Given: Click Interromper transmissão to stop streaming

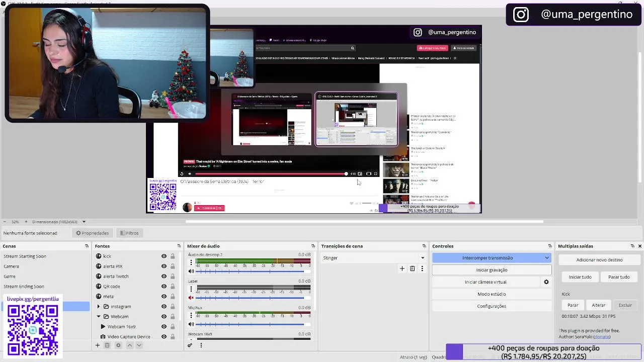Looking at the screenshot, I should coord(488,258).
